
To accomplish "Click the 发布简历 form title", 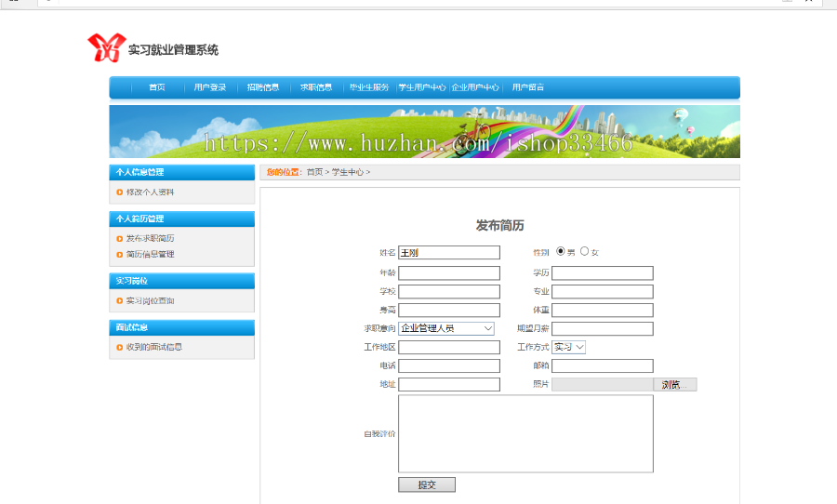I will (x=499, y=226).
